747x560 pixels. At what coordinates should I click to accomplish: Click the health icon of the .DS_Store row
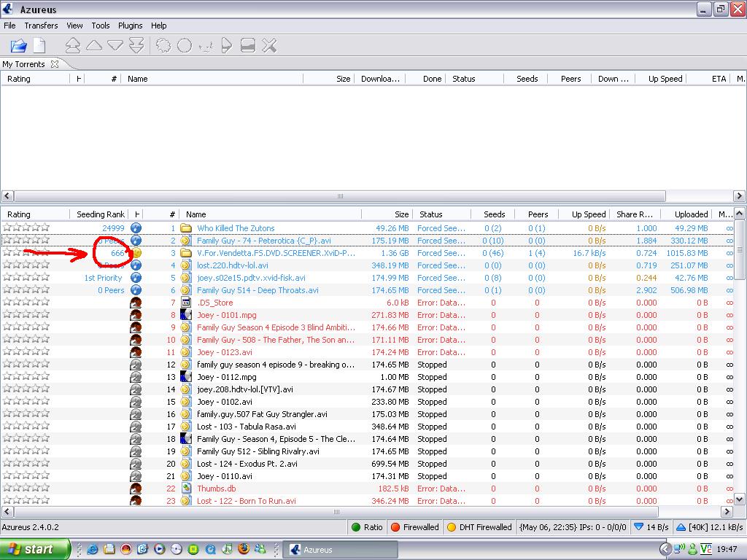136,303
